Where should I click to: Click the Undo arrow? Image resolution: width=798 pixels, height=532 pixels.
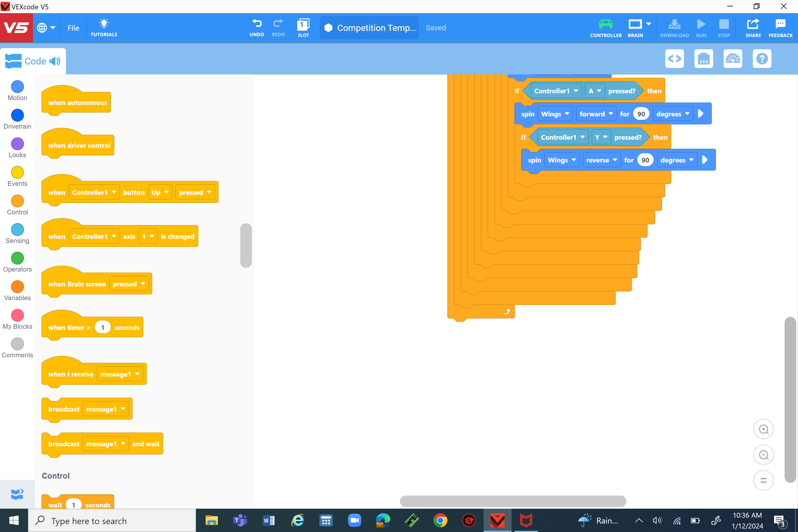(257, 24)
